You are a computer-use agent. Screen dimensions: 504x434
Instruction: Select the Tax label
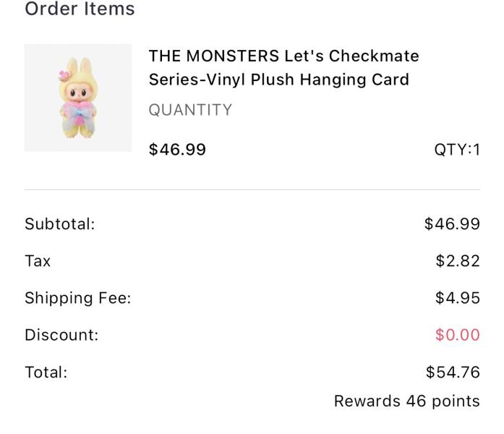point(38,260)
